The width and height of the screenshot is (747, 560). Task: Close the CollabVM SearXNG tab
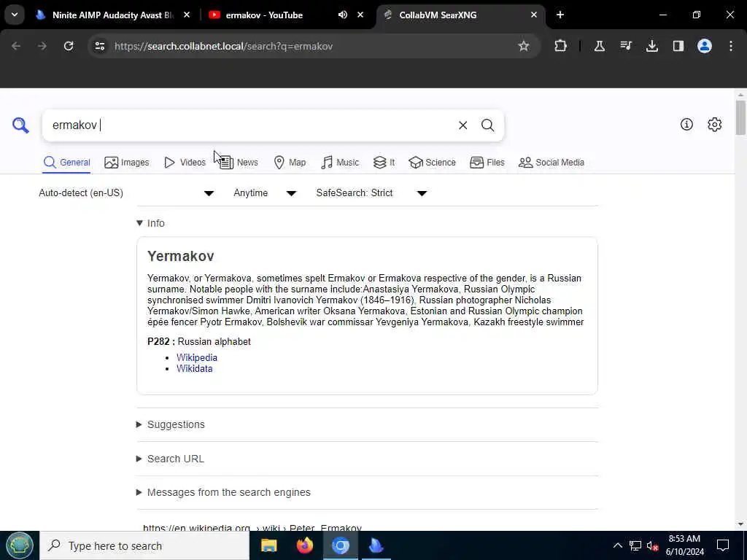click(x=533, y=15)
